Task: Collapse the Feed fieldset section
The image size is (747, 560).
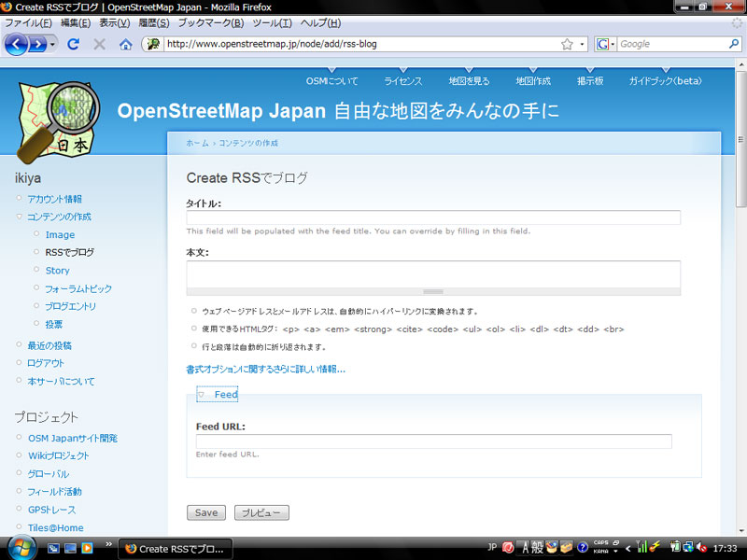Action: pyautogui.click(x=218, y=394)
